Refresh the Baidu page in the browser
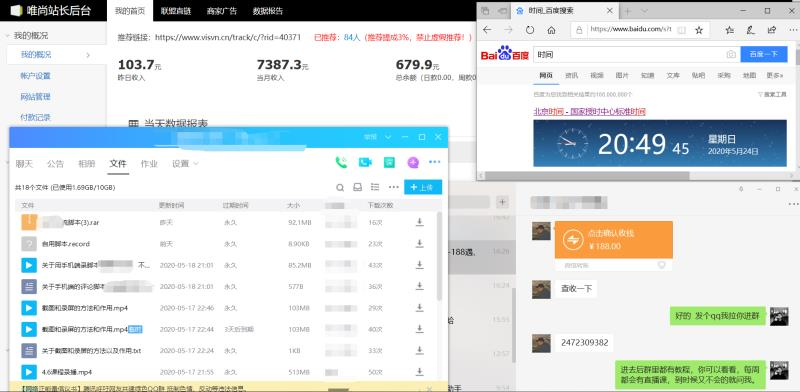 [530, 30]
